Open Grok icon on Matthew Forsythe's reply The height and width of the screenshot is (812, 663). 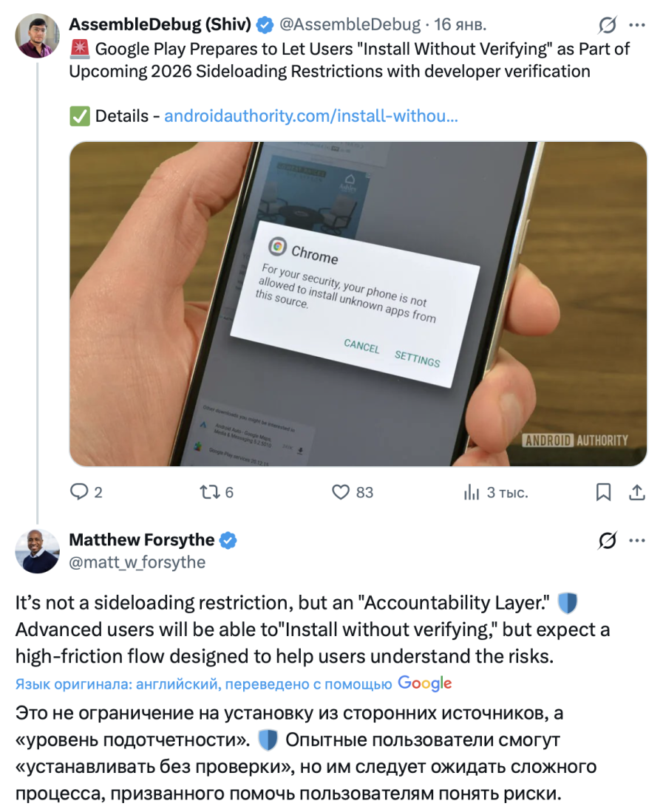click(607, 542)
